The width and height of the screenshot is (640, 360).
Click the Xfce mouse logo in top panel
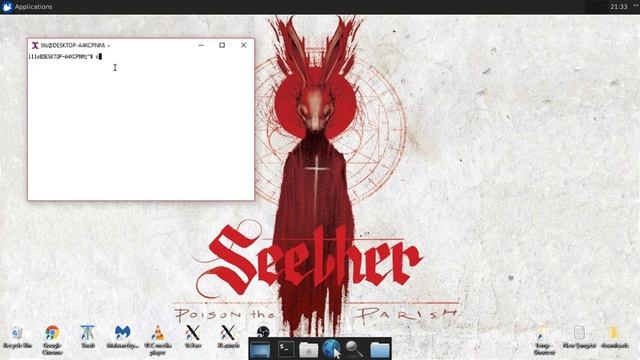tap(7, 7)
